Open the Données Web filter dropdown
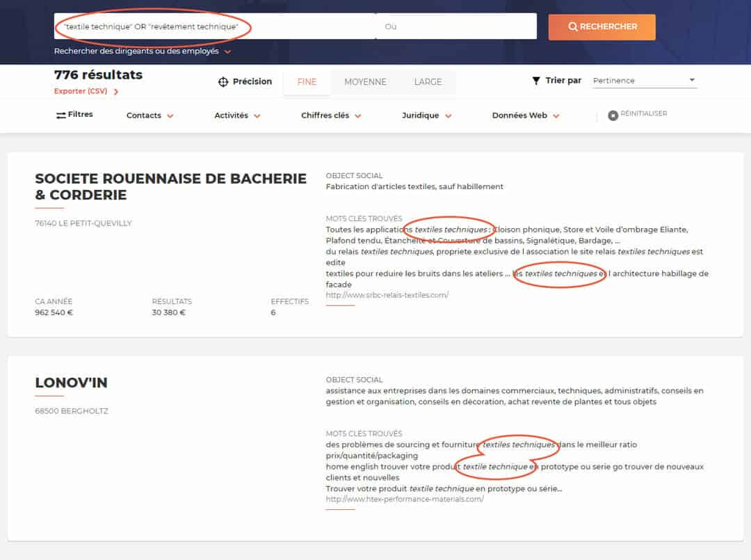 click(x=526, y=115)
